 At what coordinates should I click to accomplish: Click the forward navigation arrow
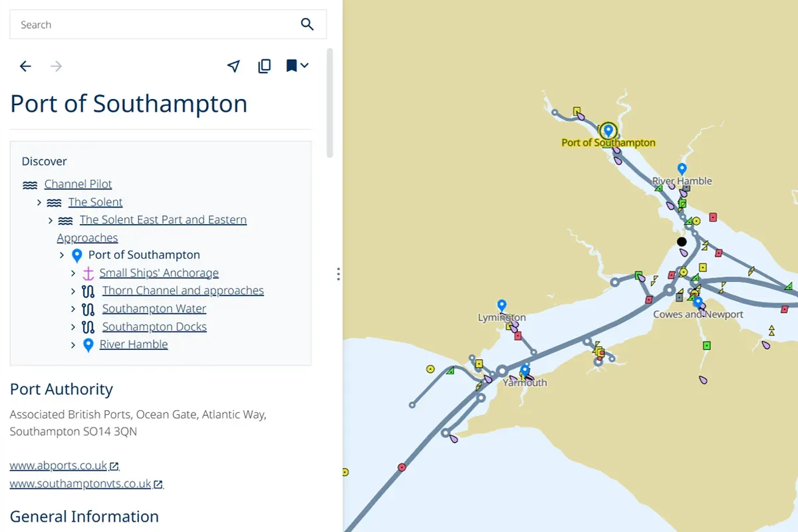[x=57, y=66]
